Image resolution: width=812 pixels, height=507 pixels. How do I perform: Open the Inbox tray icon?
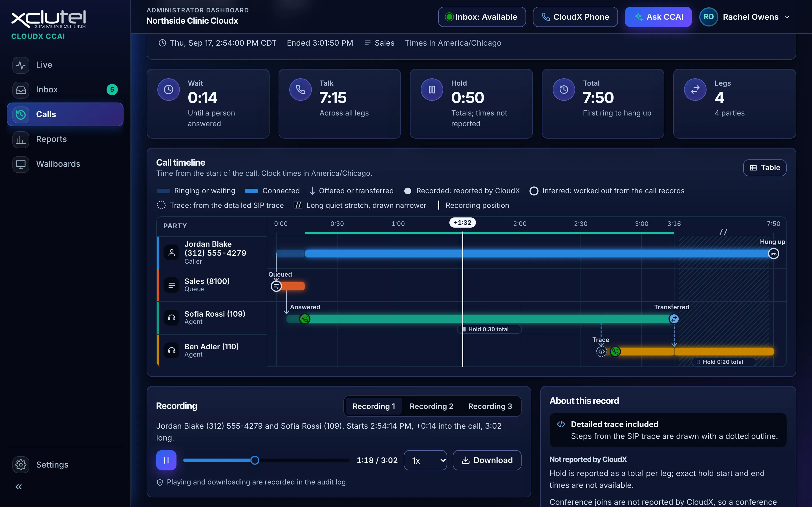coord(21,90)
